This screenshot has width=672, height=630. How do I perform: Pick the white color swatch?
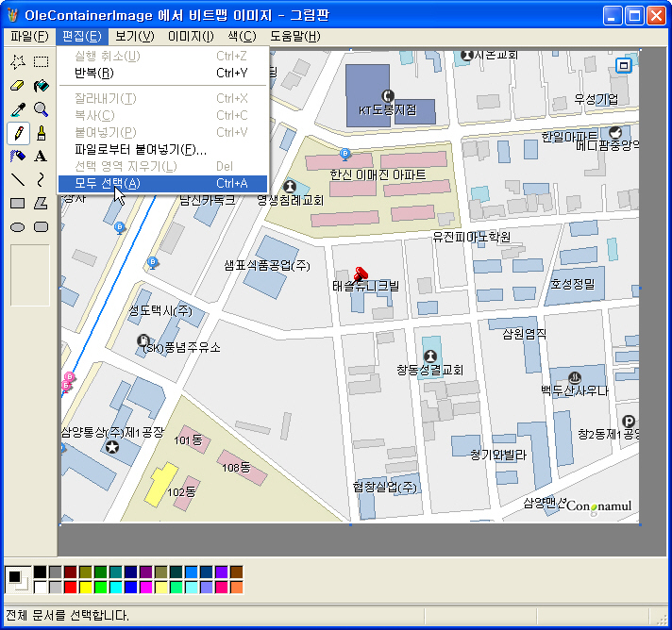(x=41, y=587)
